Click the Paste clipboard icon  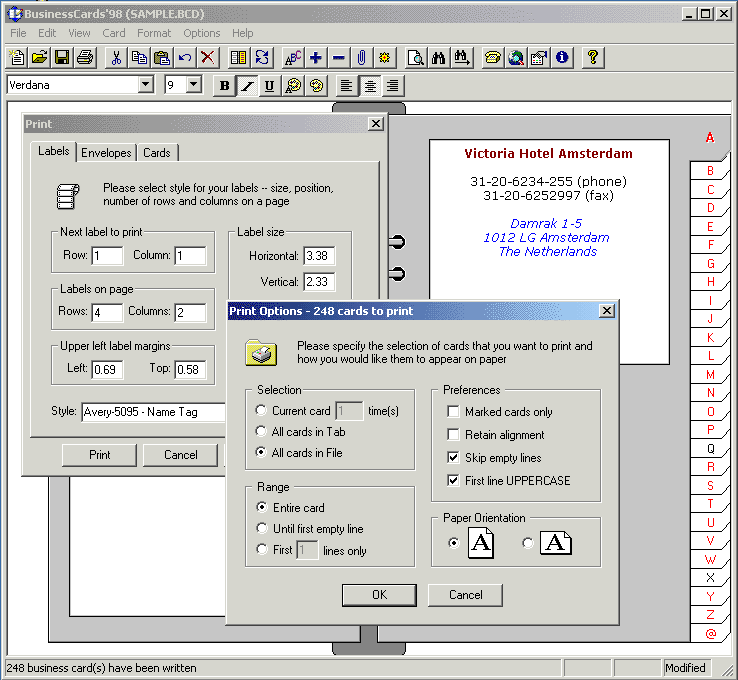click(x=162, y=58)
